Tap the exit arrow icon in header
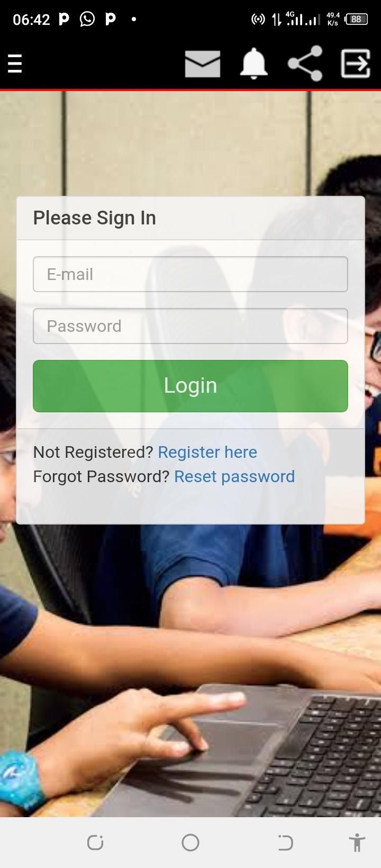The width and height of the screenshot is (381, 868). pos(355,64)
